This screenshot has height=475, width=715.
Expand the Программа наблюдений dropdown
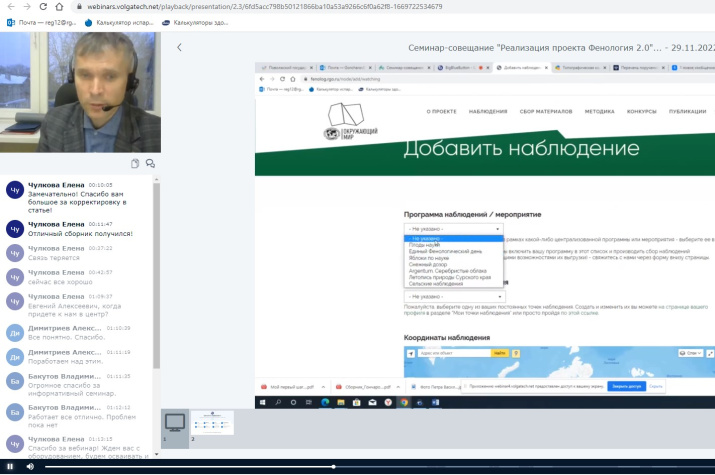point(453,228)
